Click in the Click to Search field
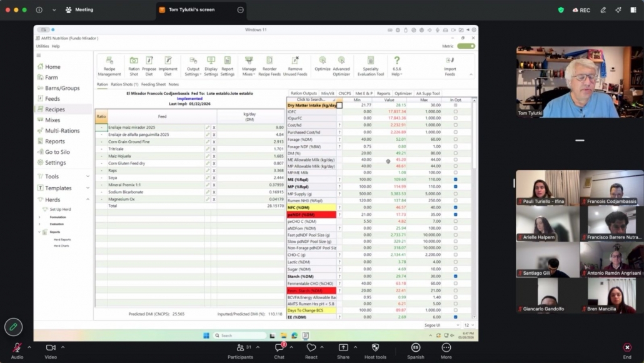The height and width of the screenshot is (363, 644). tap(311, 100)
